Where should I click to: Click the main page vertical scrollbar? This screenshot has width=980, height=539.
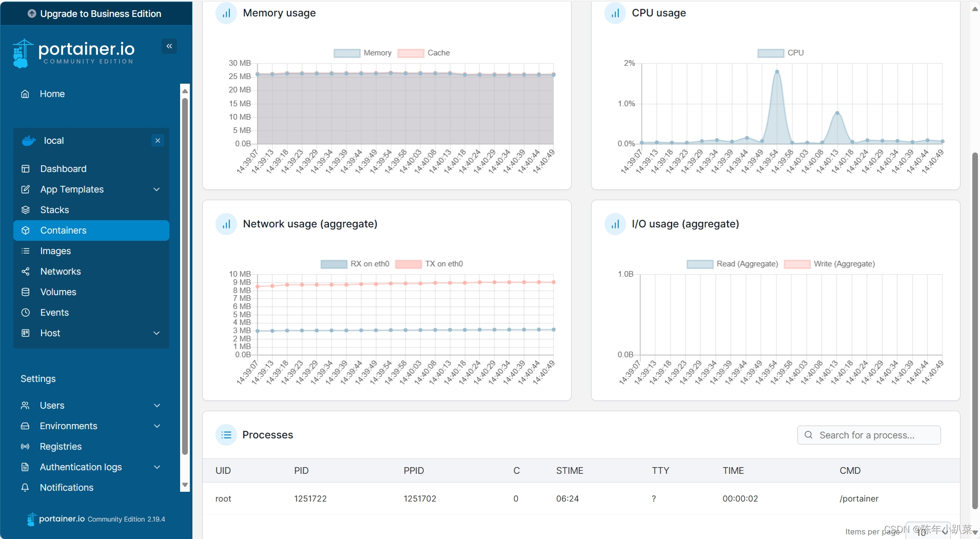975,331
